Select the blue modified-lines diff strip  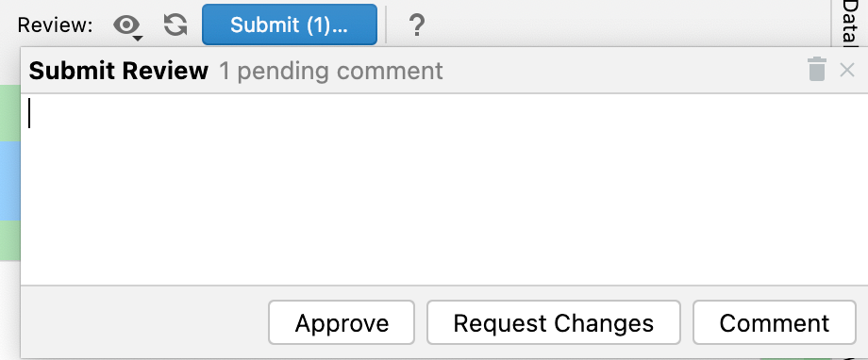pos(10,181)
